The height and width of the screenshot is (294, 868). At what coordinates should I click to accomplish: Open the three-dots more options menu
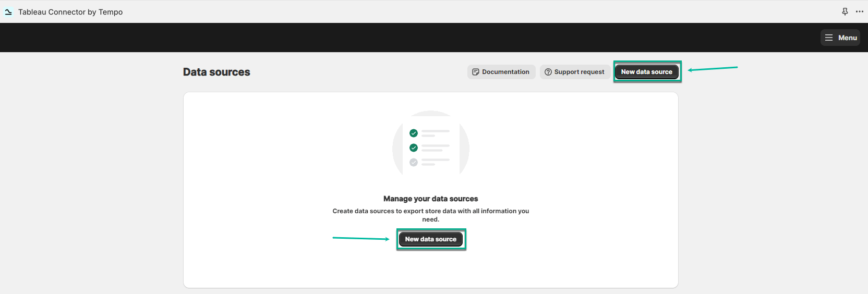[860, 11]
